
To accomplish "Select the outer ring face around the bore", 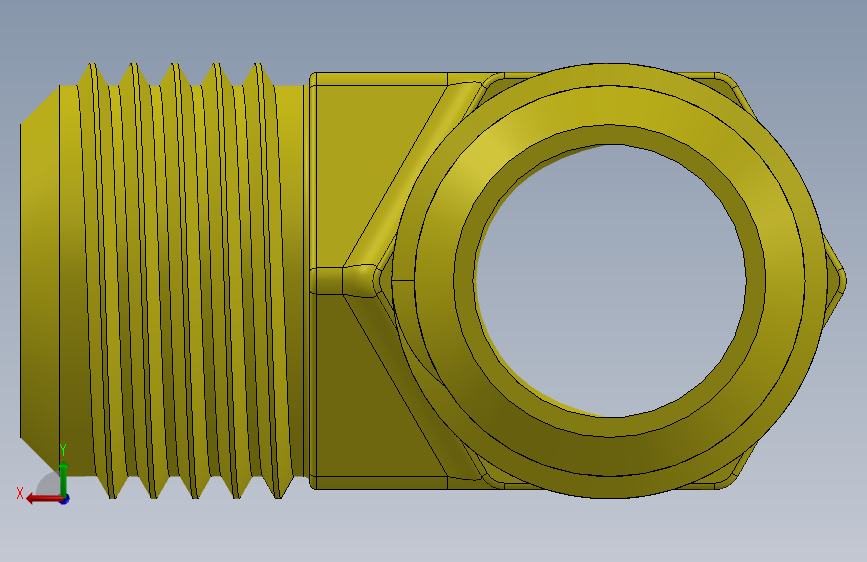I will coord(610,107).
